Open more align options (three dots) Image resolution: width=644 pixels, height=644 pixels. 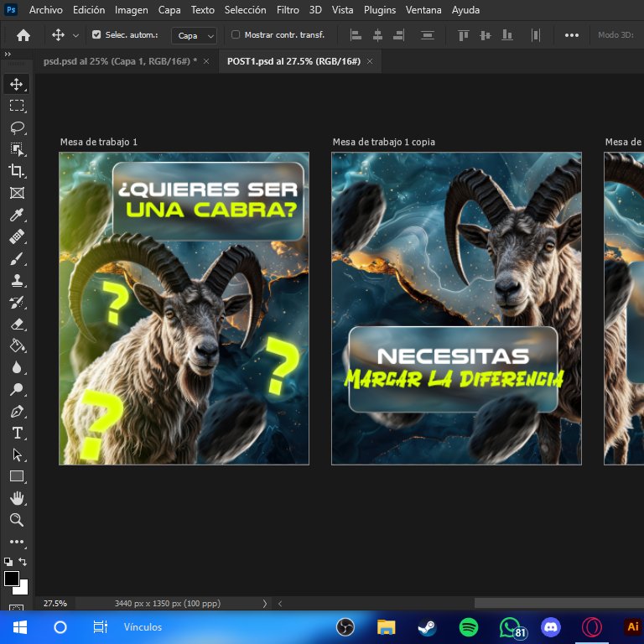(572, 35)
